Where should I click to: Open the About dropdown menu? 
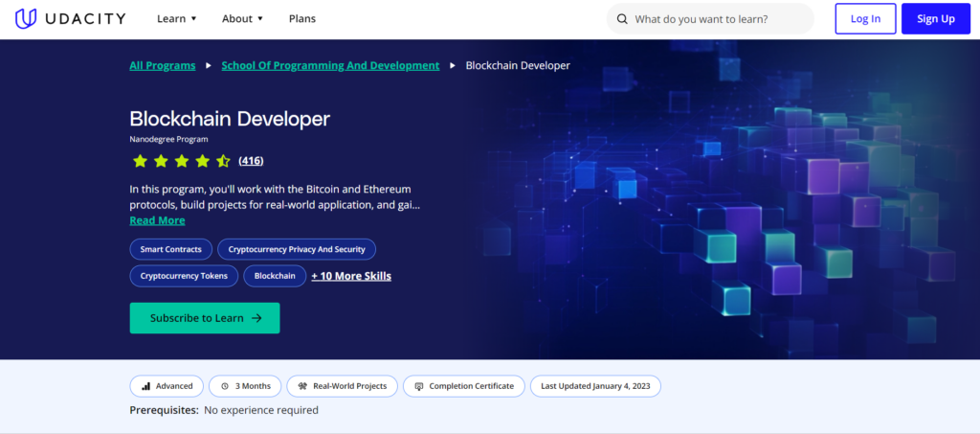pos(242,19)
